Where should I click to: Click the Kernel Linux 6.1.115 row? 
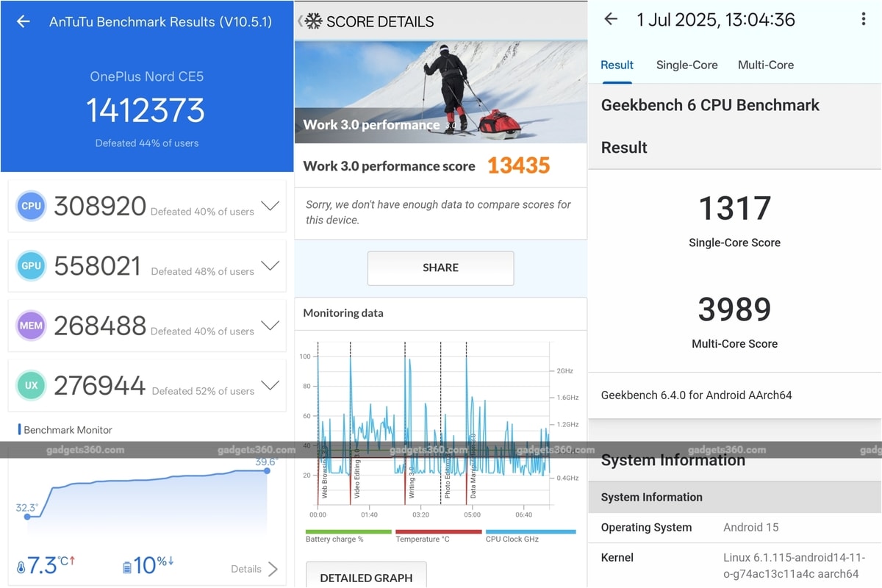[x=735, y=564]
